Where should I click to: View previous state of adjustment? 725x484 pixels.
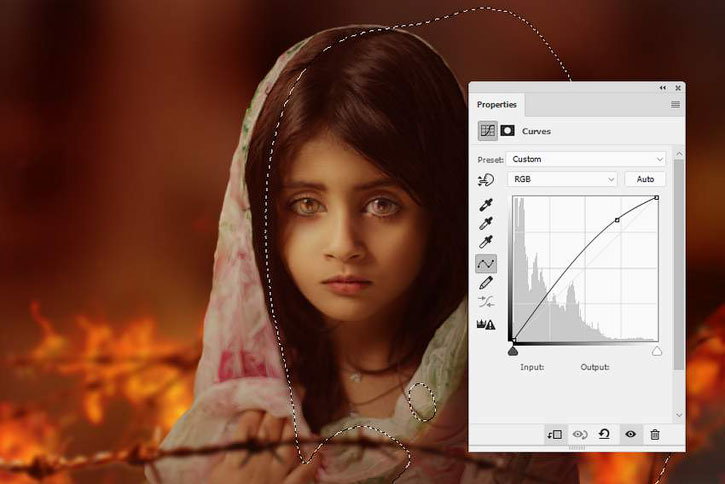point(580,435)
